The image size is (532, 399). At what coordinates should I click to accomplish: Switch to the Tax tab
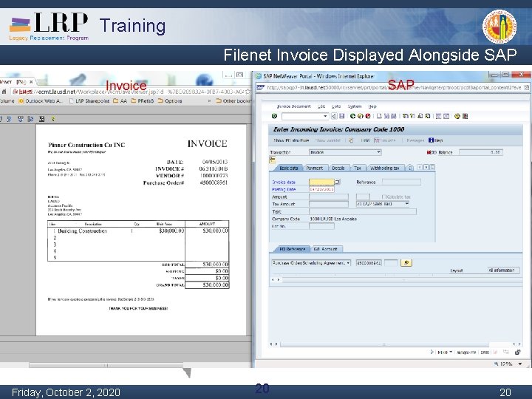click(x=358, y=168)
